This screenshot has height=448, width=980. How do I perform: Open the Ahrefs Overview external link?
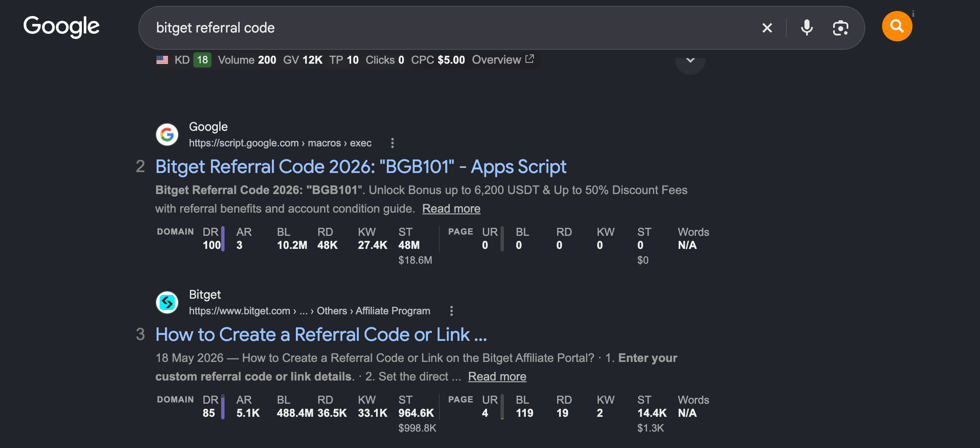coord(503,59)
